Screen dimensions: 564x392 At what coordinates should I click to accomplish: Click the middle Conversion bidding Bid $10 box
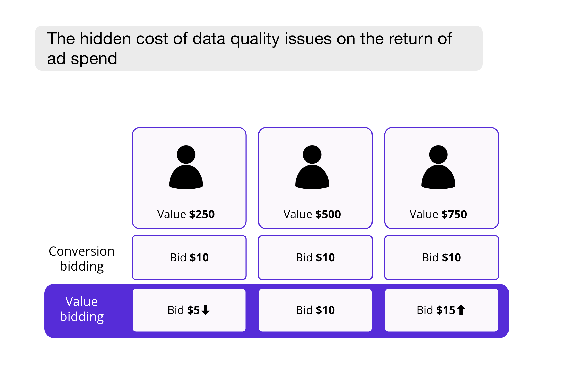(x=315, y=257)
